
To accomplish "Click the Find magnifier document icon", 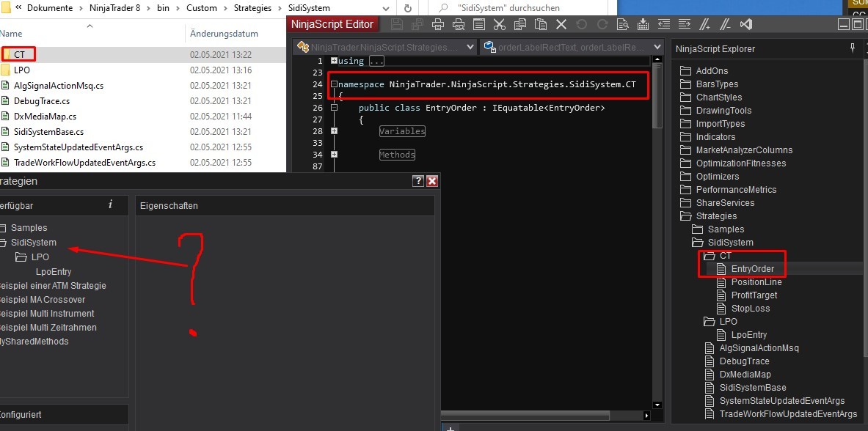I will point(623,23).
